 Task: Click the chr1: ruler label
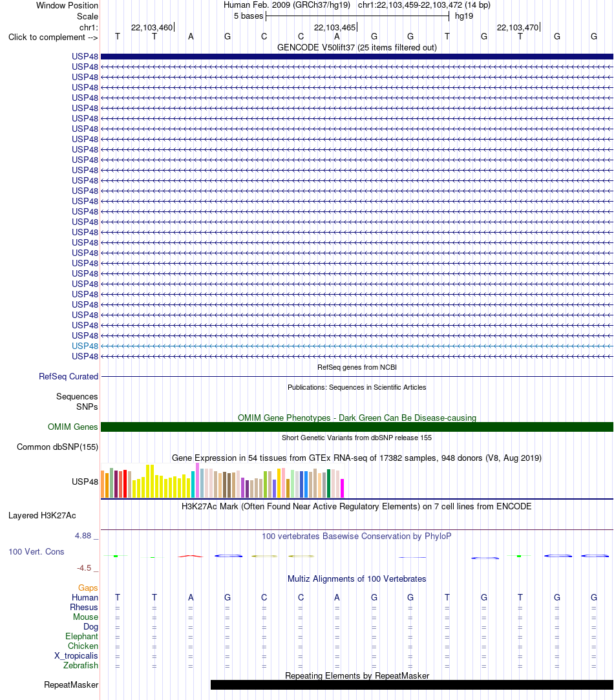click(89, 28)
